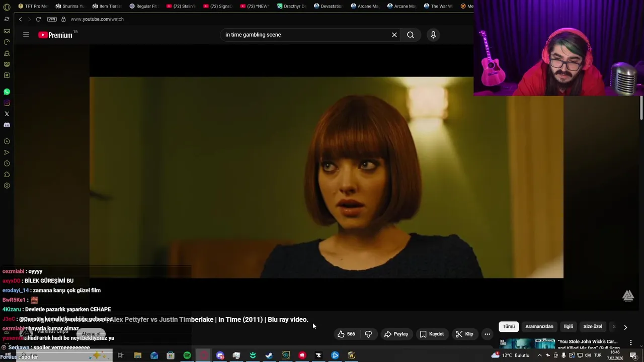Open Steam from the taskbar
This screenshot has width=644, height=362.
pos(269,355)
